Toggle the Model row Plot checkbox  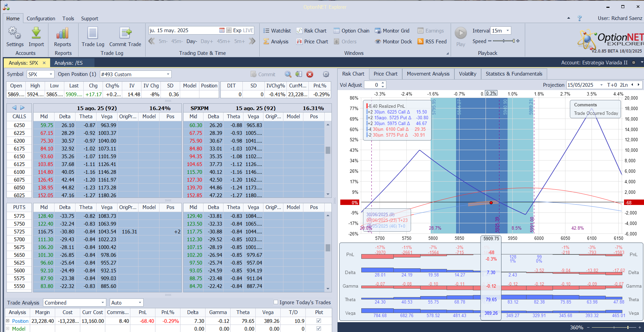click(x=319, y=328)
